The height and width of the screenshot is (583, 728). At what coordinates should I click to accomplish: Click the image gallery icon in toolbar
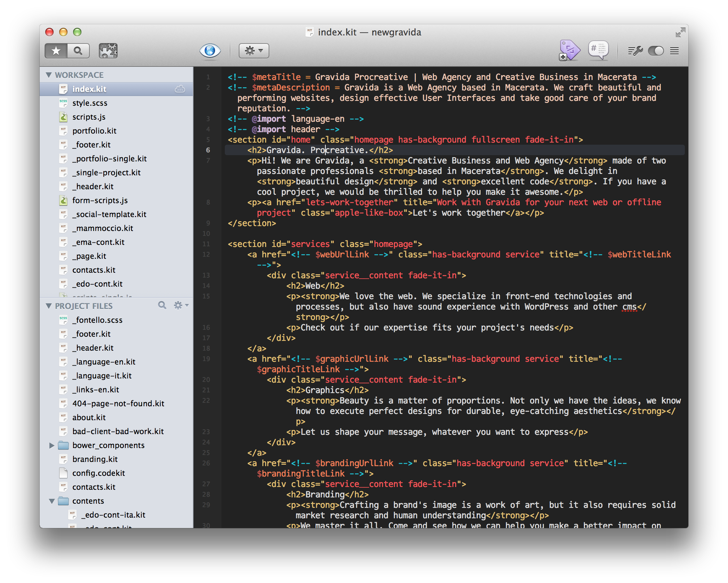[x=108, y=51]
